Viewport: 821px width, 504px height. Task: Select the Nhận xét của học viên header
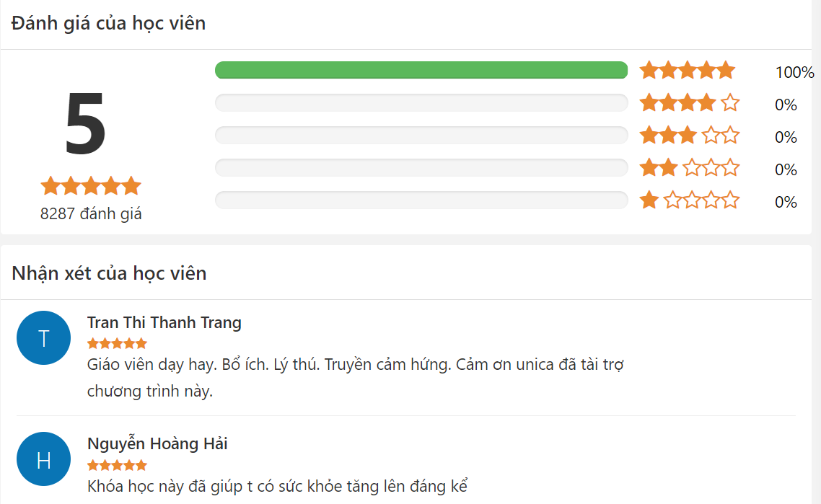pos(107,273)
